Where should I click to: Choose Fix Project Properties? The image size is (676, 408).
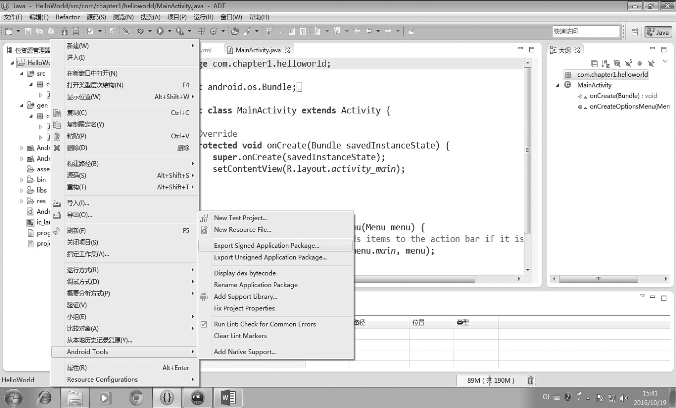tap(244, 308)
